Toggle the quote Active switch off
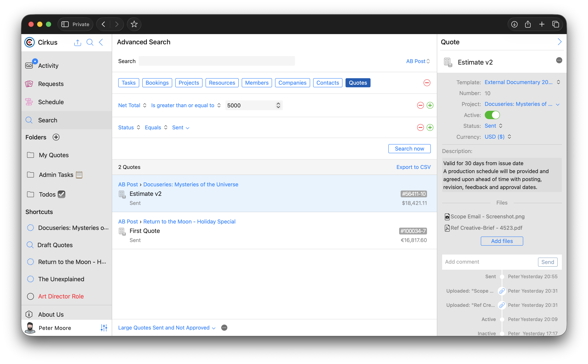 (492, 115)
